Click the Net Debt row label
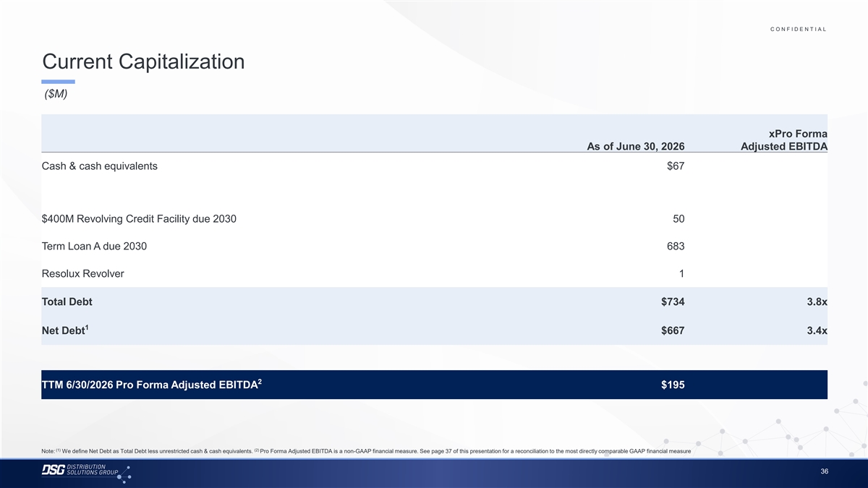This screenshot has width=868, height=488. tap(65, 330)
